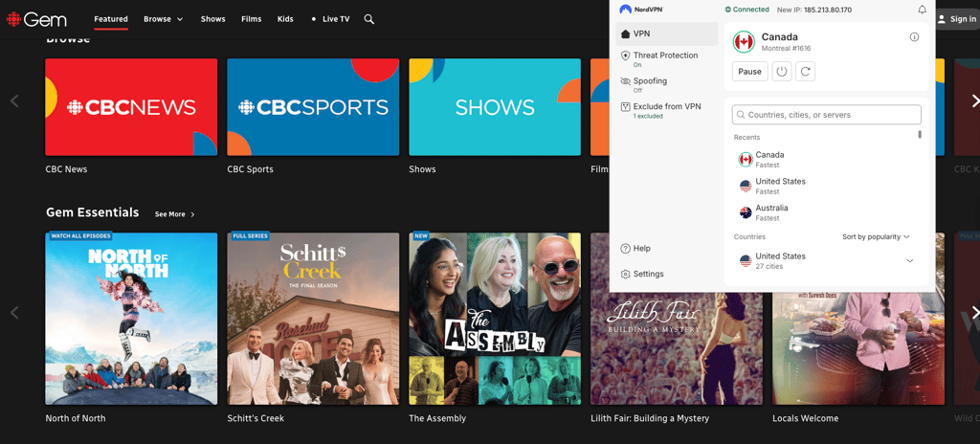980x444 pixels.
Task: Click the New IP 185.213.80.170 text
Action: (813, 10)
